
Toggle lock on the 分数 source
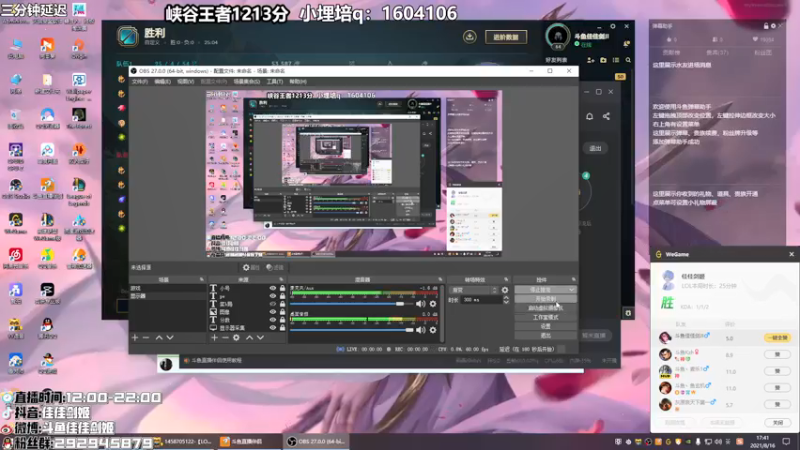pyautogui.click(x=282, y=320)
